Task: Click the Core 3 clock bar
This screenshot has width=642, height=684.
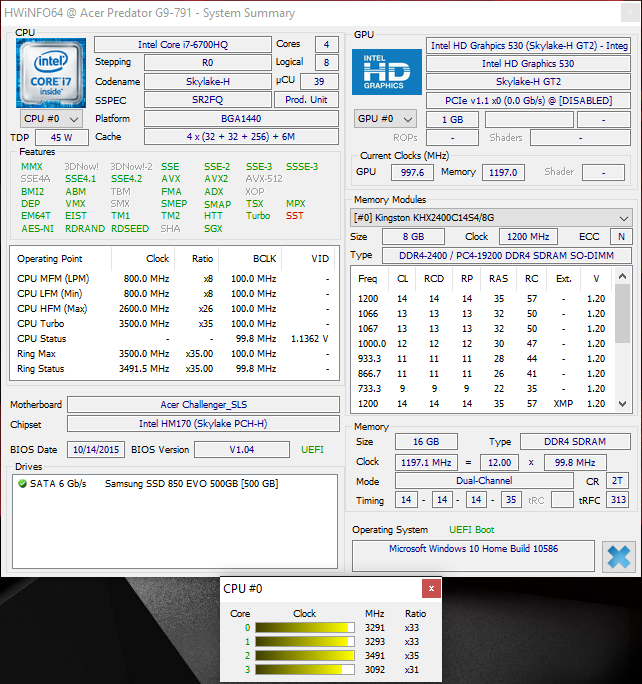Action: 305,670
